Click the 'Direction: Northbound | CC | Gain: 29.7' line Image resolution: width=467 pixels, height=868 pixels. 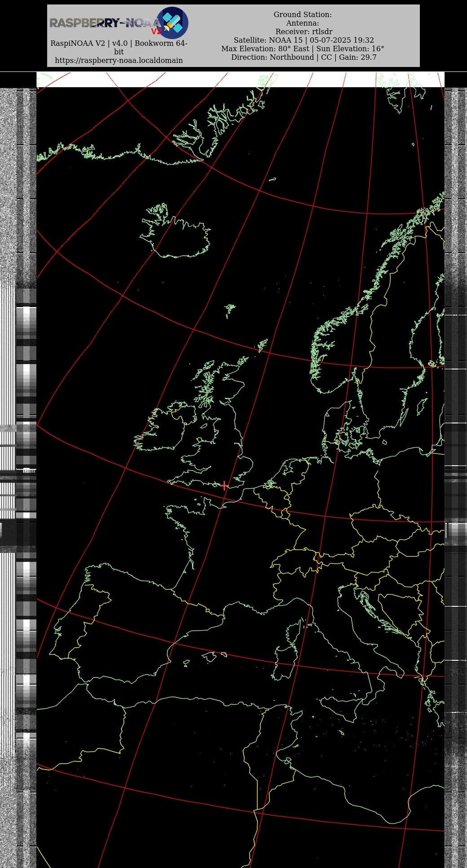304,57
